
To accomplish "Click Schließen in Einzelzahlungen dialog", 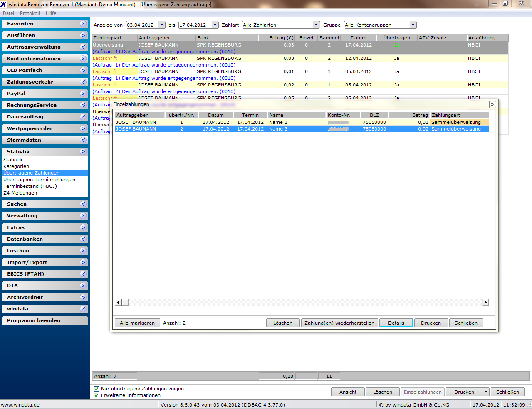I will pos(466,323).
